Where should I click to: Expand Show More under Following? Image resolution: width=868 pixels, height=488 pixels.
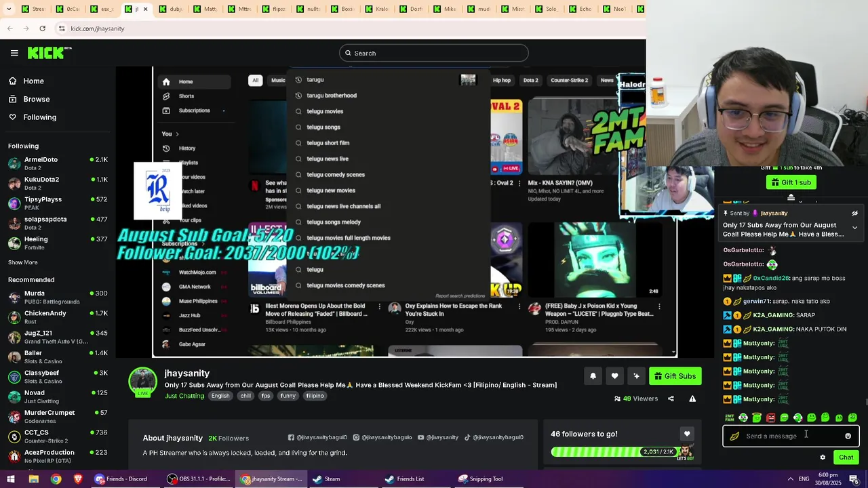(x=23, y=262)
